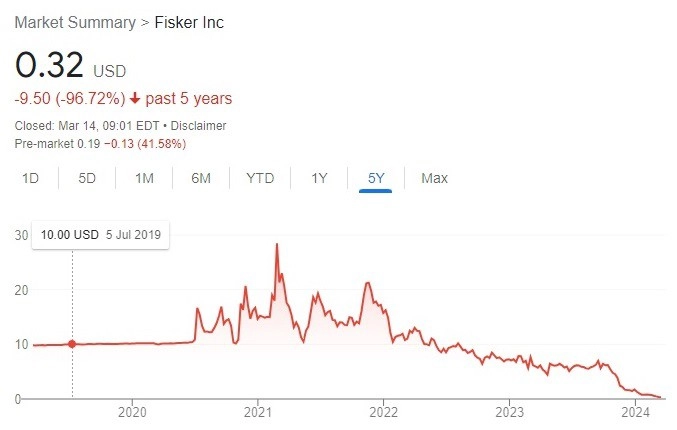Select the 1D time range tab
The height and width of the screenshot is (430, 677).
tap(30, 178)
